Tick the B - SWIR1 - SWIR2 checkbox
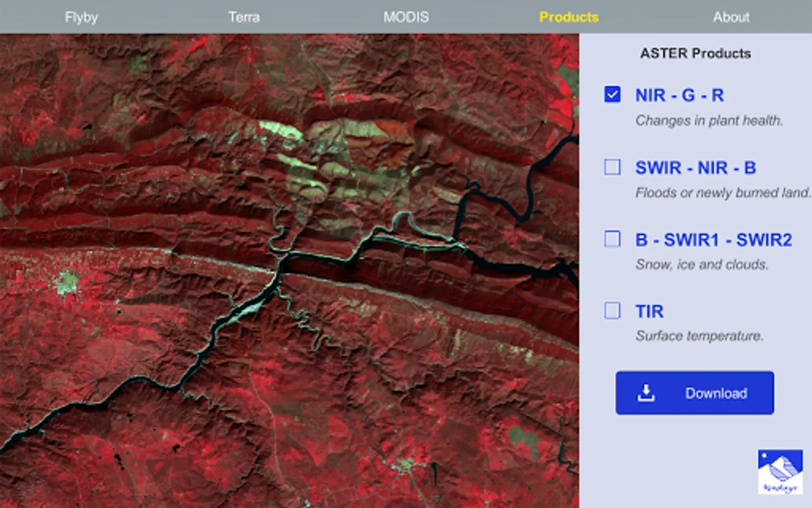 tap(612, 239)
